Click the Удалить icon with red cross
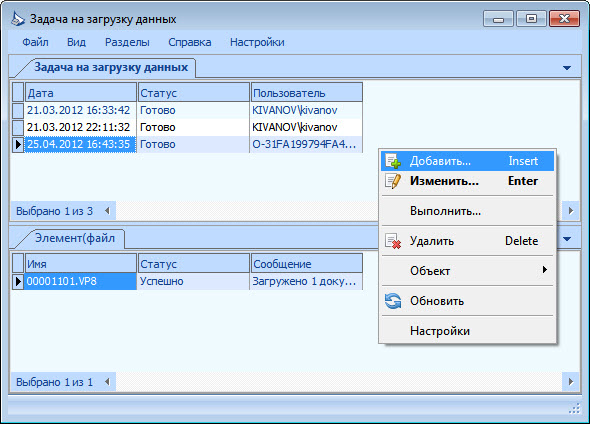 click(x=393, y=241)
